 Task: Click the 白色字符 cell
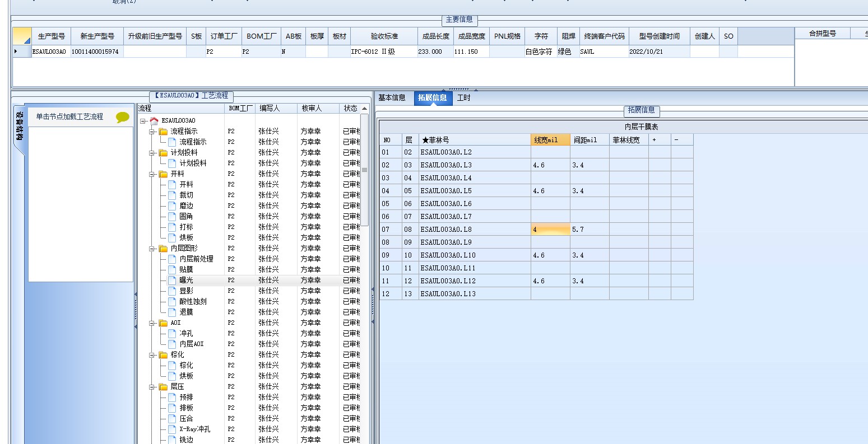pos(541,52)
